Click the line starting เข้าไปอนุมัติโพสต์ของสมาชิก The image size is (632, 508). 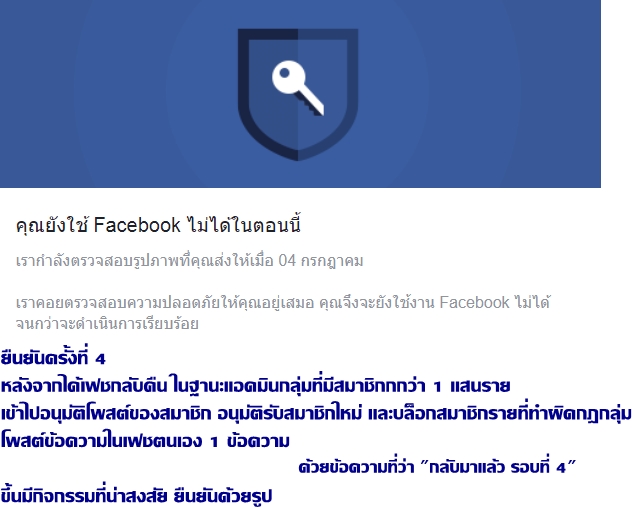coord(316,413)
